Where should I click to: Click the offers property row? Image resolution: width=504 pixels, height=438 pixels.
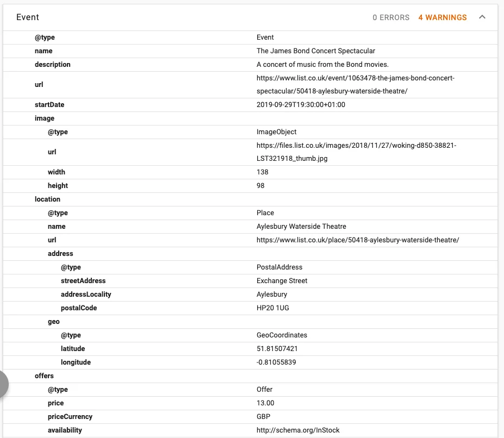(x=45, y=376)
